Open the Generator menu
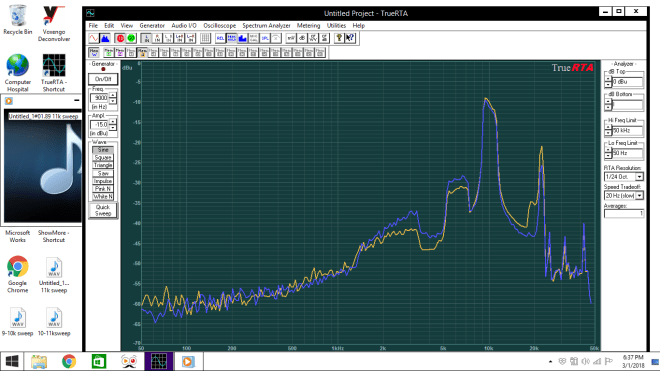The height and width of the screenshot is (371, 660). point(152,26)
